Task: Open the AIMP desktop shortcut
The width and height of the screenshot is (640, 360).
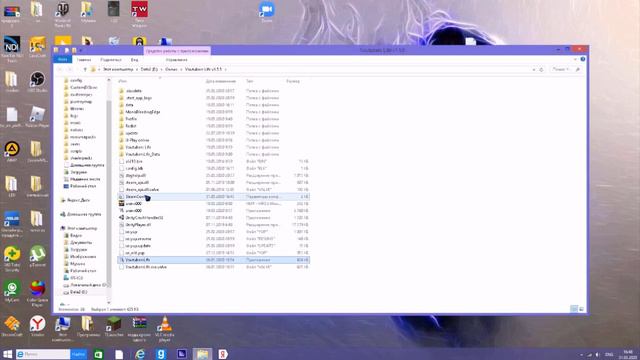Action: 12,151
